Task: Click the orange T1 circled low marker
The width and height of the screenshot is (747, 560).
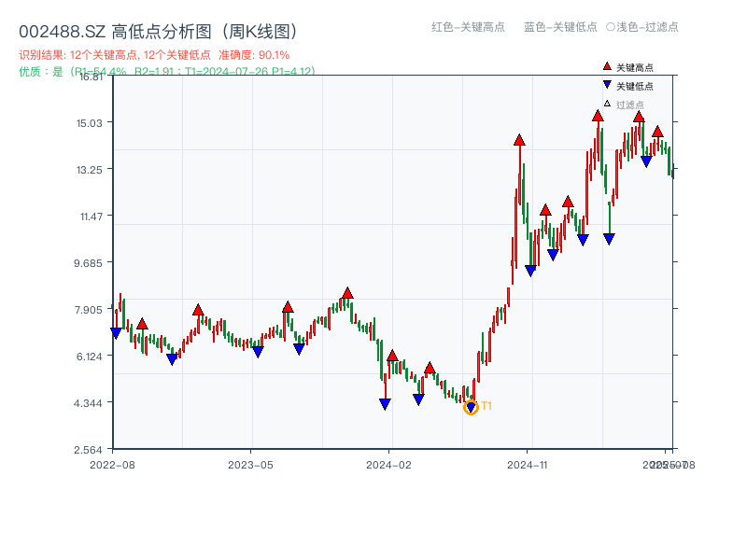Action: (471, 407)
